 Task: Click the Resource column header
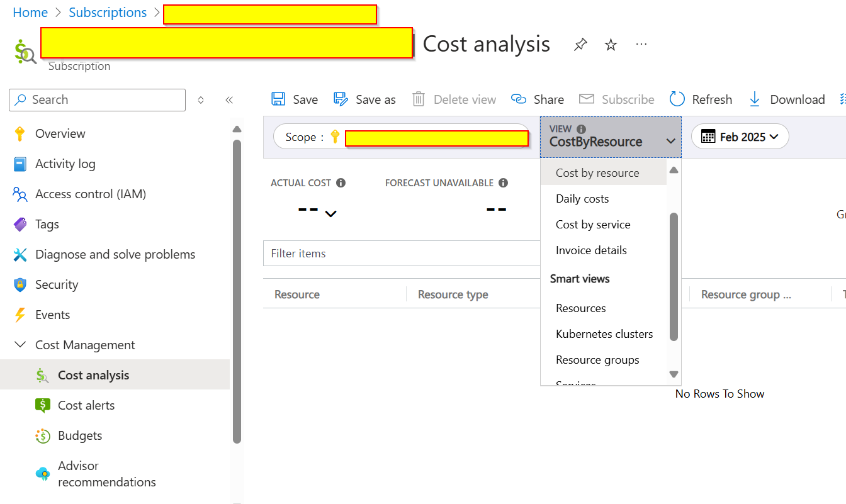[x=297, y=294]
